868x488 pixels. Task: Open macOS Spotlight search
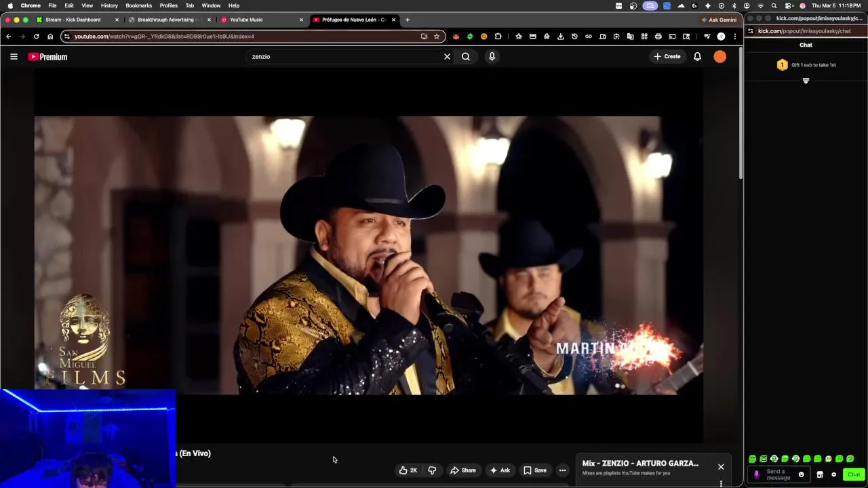[x=774, y=5]
